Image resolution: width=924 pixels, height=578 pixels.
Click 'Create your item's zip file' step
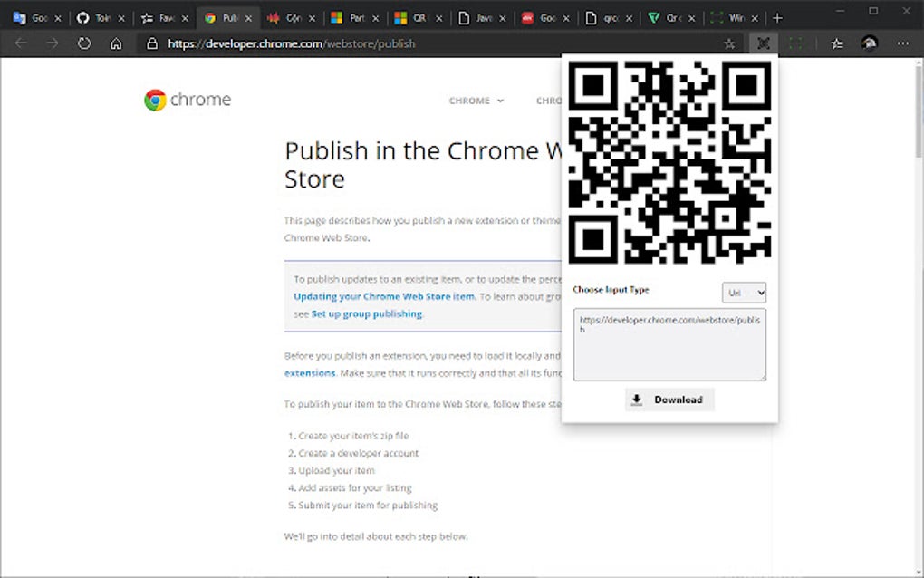pos(353,436)
